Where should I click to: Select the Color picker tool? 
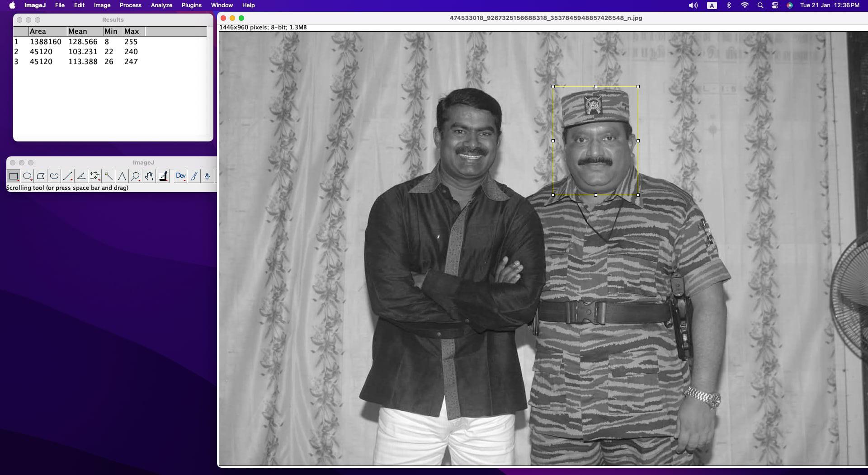coord(163,176)
